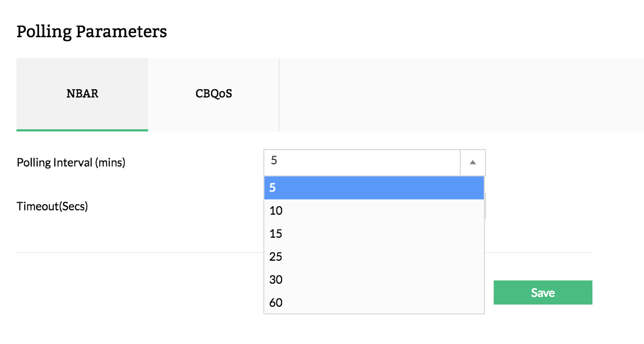This screenshot has height=344, width=644.
Task: Select the highlighted 5 minutes option
Action: 374,188
